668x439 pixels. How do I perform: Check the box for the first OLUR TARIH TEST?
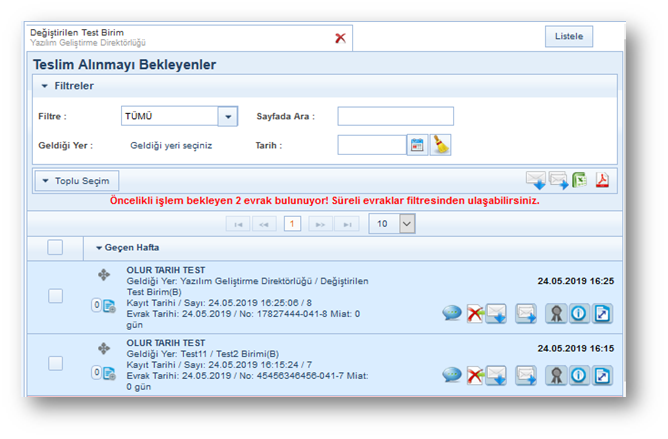pyautogui.click(x=55, y=295)
